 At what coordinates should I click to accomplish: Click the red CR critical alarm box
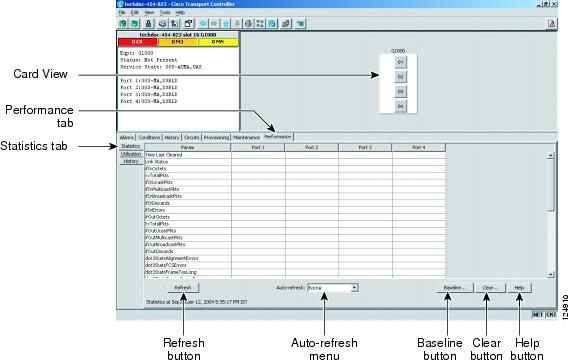(138, 42)
